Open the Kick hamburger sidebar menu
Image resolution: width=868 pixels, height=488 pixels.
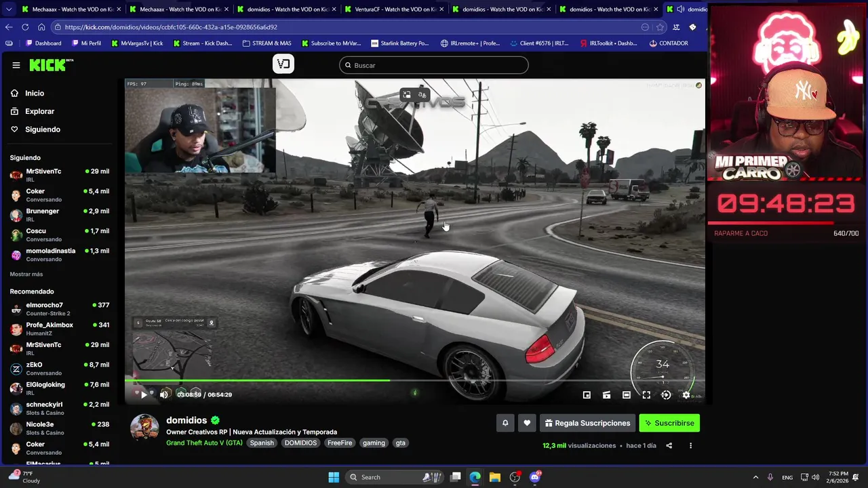coord(16,65)
